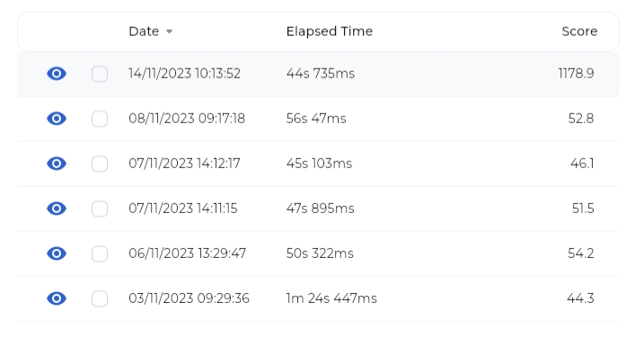Open the 1m 24s 447ms entry
644x347 pixels.
click(x=331, y=298)
